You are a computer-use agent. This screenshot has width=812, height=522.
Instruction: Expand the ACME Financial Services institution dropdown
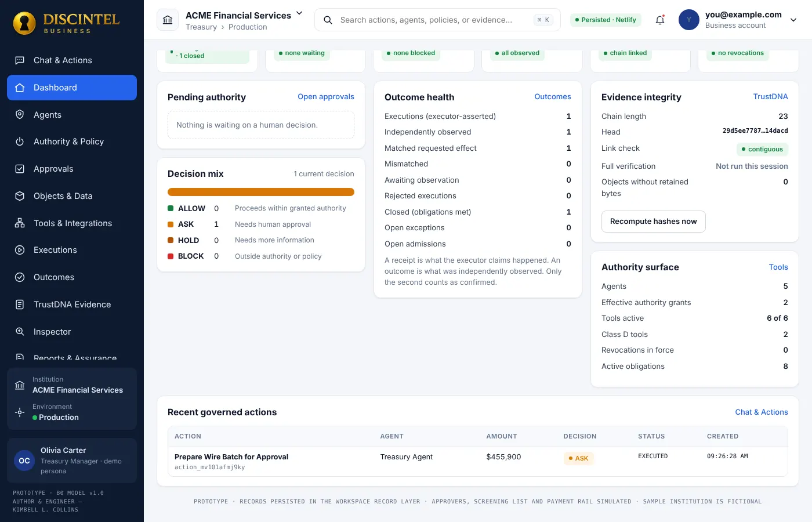point(299,13)
